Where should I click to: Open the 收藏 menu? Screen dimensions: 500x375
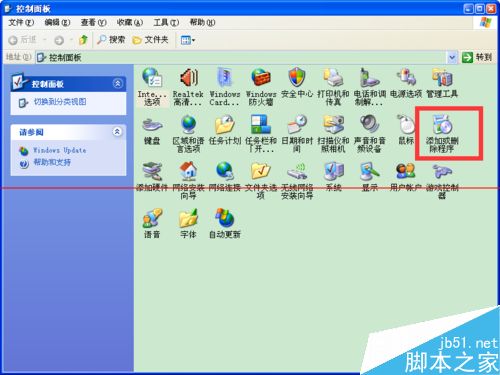[x=130, y=23]
